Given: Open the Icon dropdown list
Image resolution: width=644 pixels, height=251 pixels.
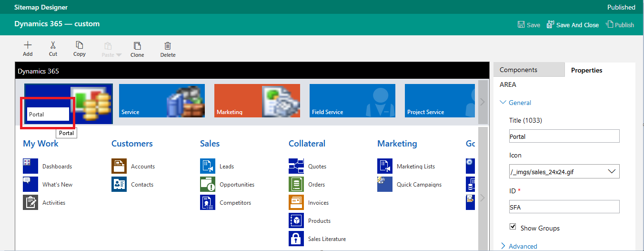Looking at the screenshot, I should click(611, 171).
